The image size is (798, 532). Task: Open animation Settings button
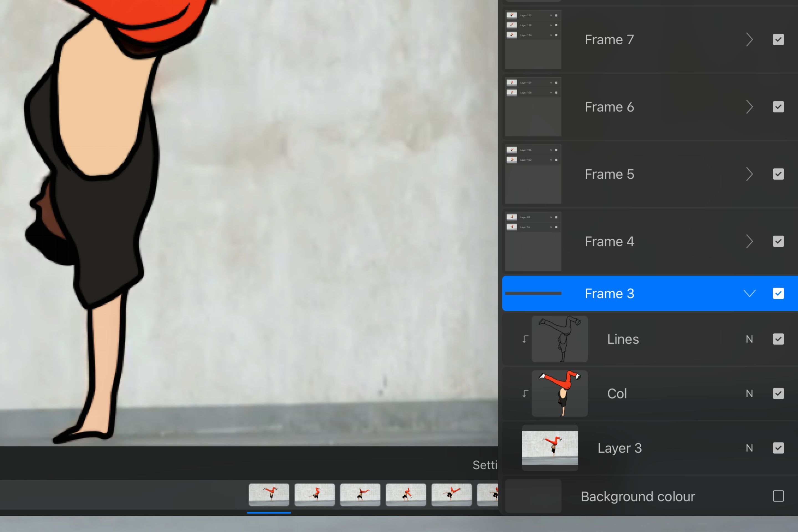tap(485, 465)
